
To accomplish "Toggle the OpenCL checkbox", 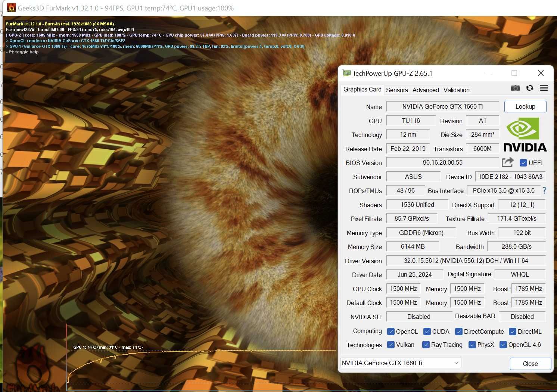I will tap(391, 332).
